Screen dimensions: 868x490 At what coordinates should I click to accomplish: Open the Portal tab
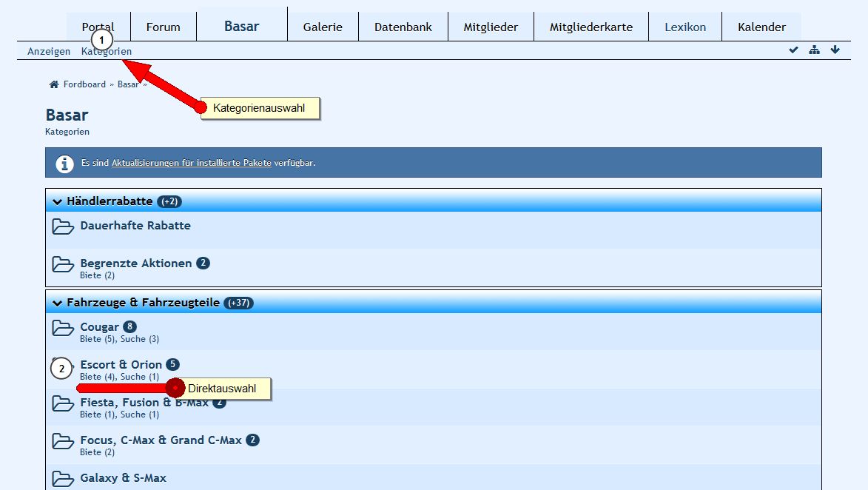point(98,27)
